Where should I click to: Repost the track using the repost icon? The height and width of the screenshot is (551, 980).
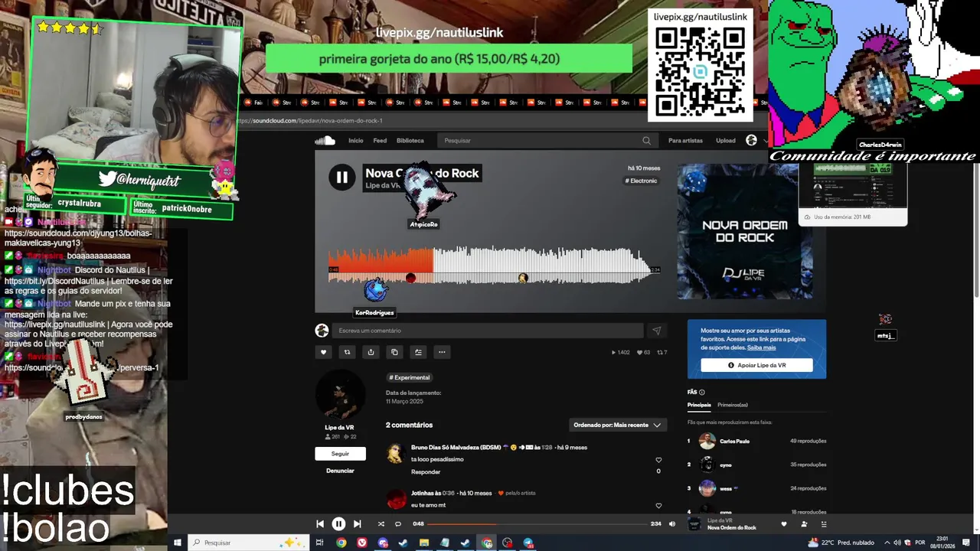[x=347, y=352]
